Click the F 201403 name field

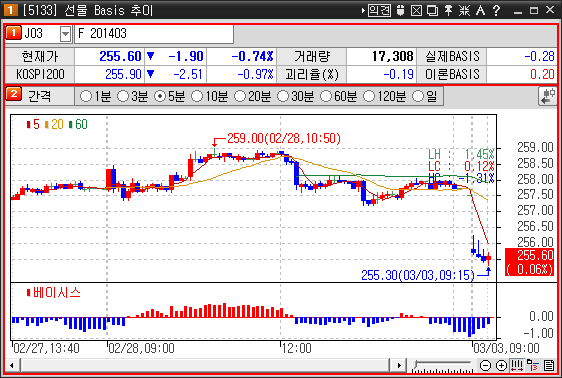click(154, 34)
